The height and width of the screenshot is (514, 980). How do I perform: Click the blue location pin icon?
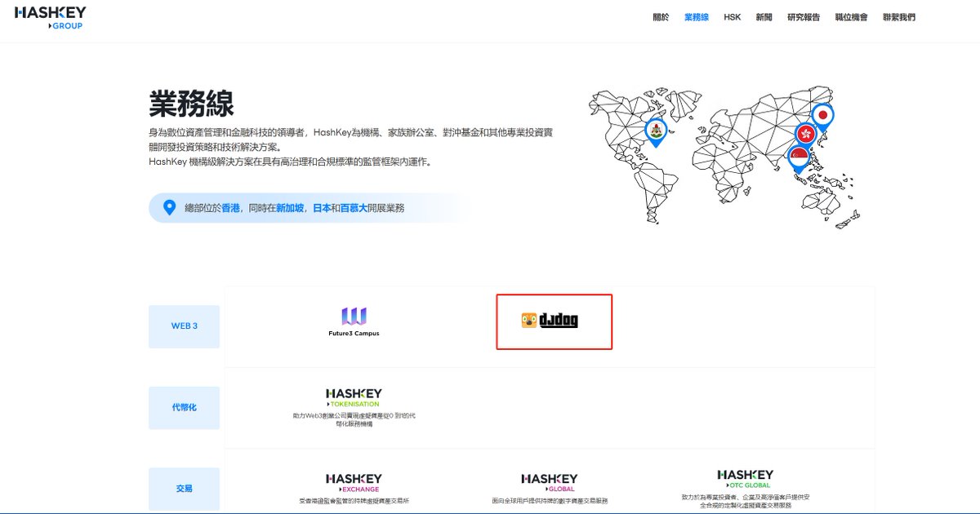point(169,207)
